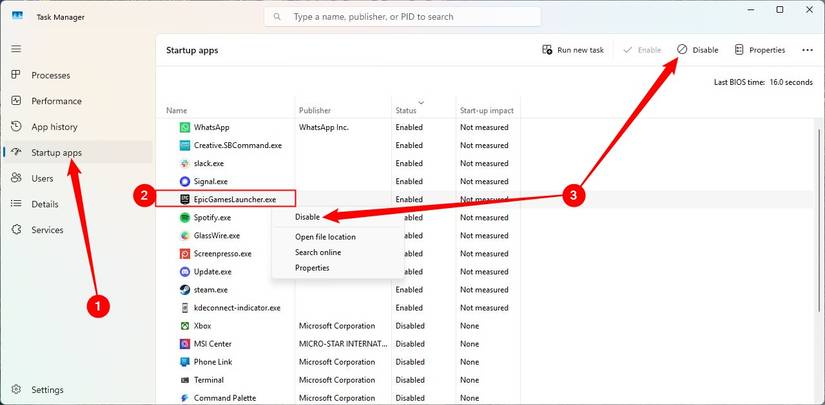The width and height of the screenshot is (825, 405).
Task: Click the Disabled status of Command Palette
Action: tap(410, 398)
